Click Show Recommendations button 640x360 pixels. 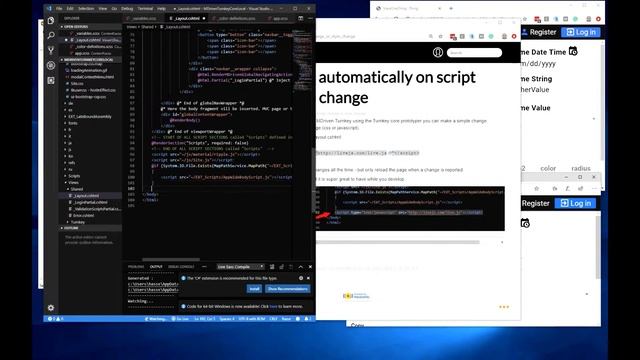tap(288, 289)
